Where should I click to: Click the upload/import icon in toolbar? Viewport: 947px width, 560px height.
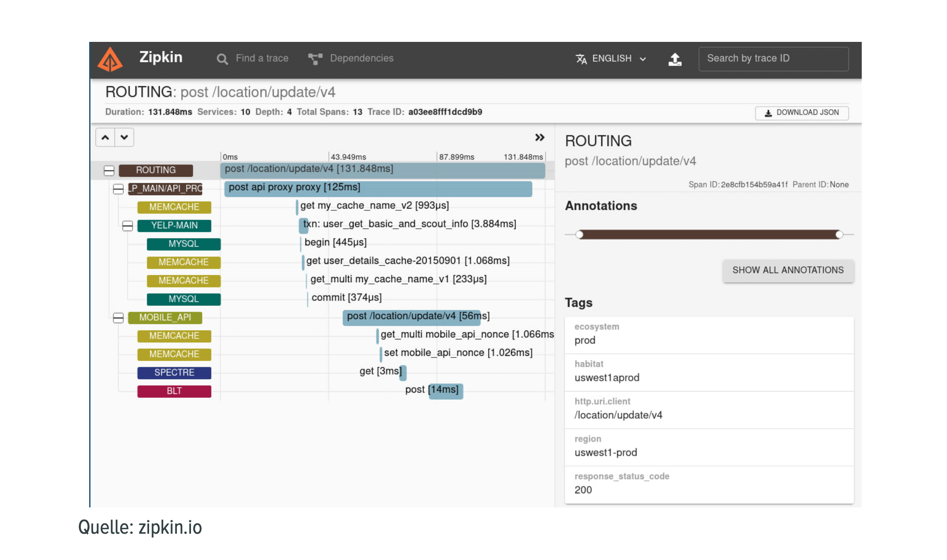pyautogui.click(x=675, y=58)
